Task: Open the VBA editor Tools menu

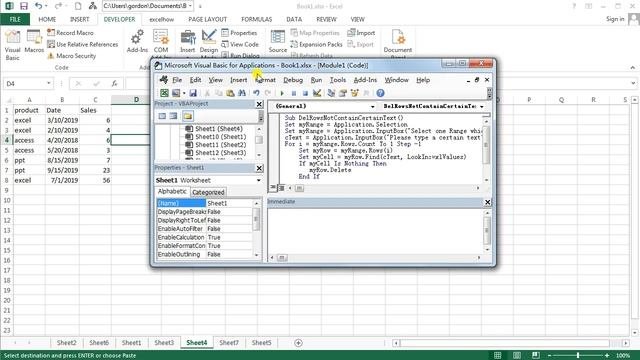Action: click(338, 80)
